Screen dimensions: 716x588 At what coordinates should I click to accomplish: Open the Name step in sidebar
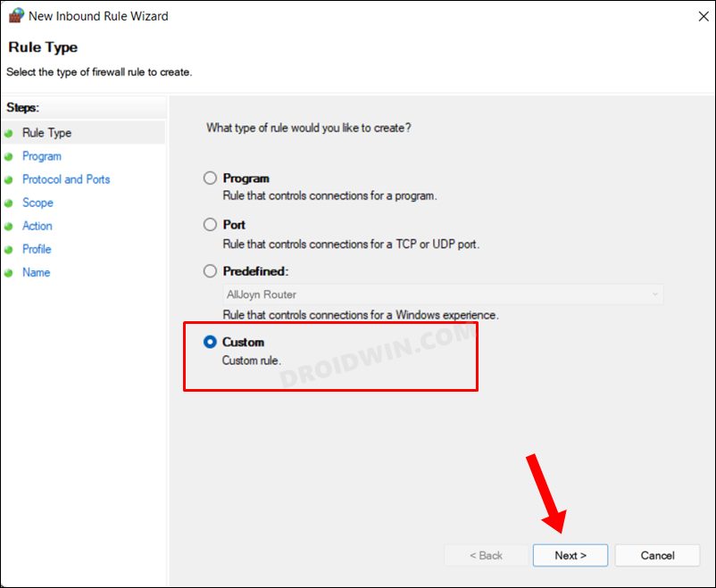36,272
